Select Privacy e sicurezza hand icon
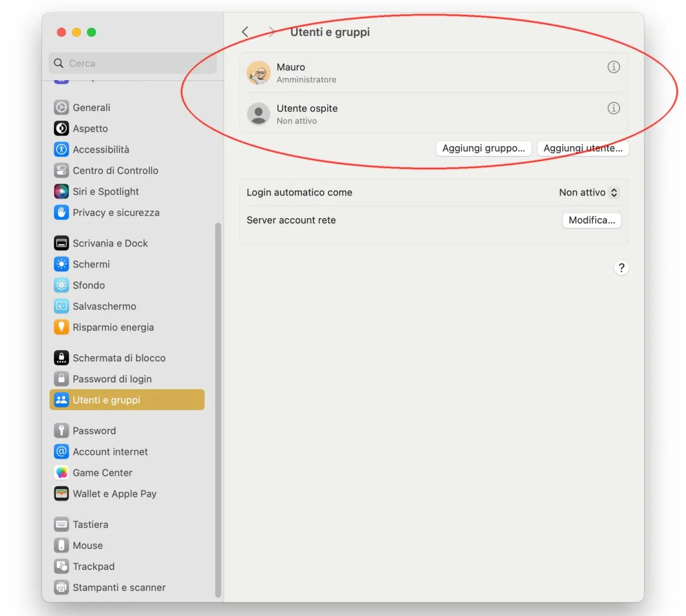 click(62, 213)
